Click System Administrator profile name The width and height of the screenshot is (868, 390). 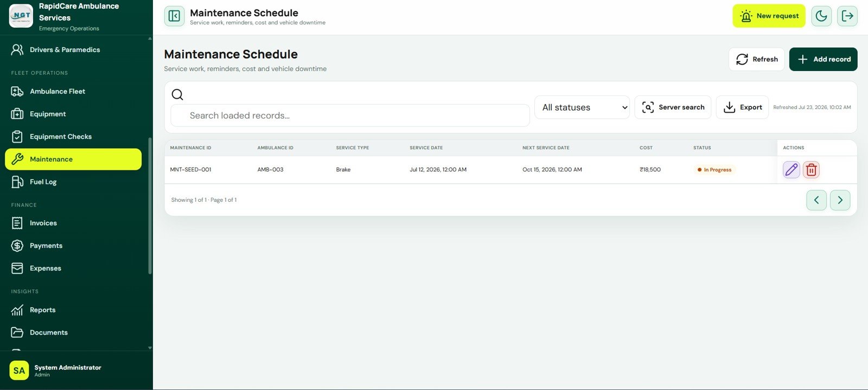click(x=68, y=367)
